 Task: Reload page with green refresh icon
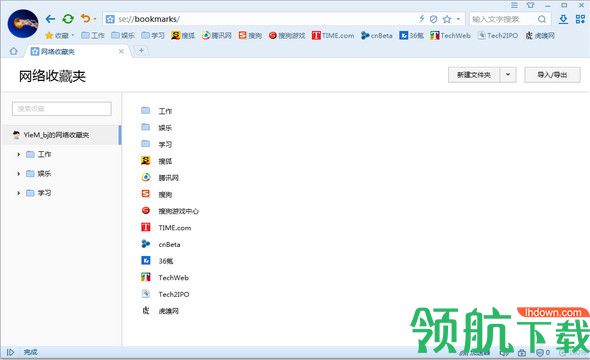(68, 19)
